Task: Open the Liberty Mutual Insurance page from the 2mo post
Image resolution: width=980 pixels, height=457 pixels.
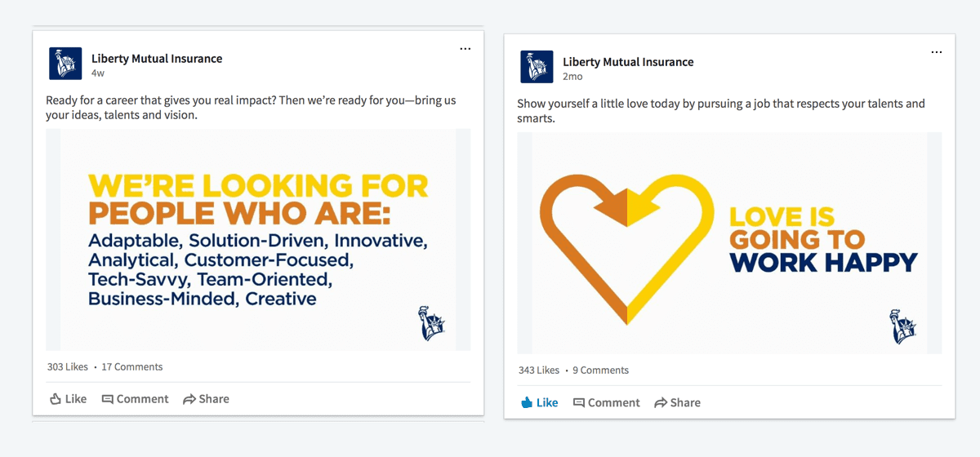Action: [x=628, y=61]
